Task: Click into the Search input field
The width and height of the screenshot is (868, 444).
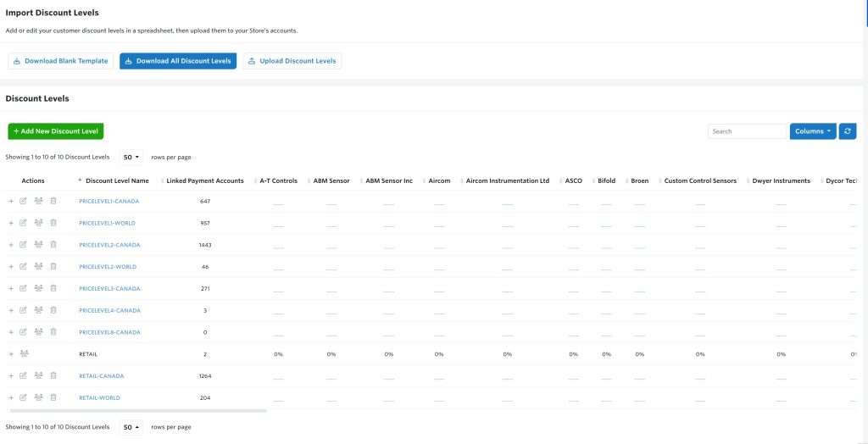Action: 747,131
